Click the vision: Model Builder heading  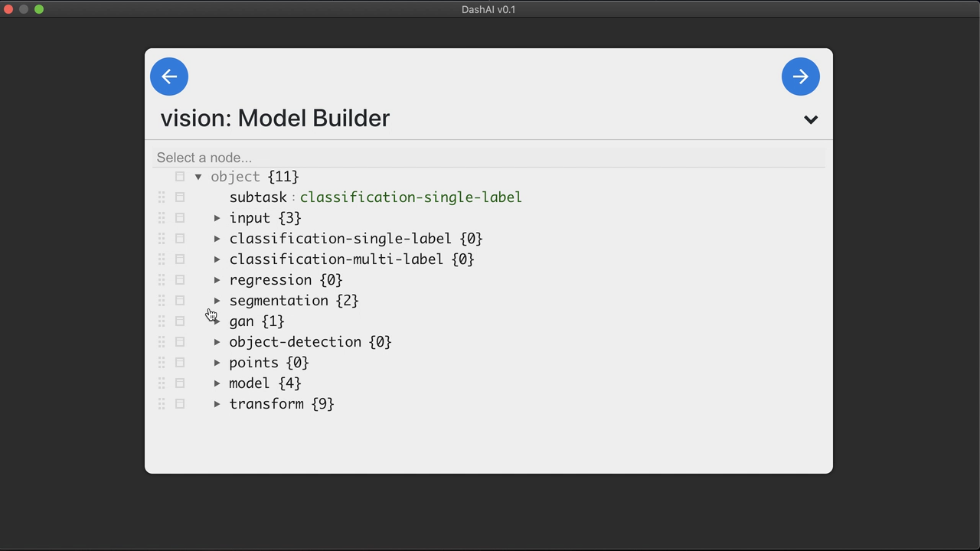[x=275, y=119]
